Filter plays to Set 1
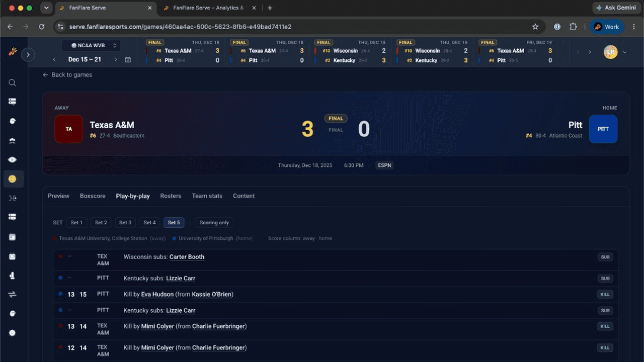Viewport: 644px width, 362px height. (76, 223)
